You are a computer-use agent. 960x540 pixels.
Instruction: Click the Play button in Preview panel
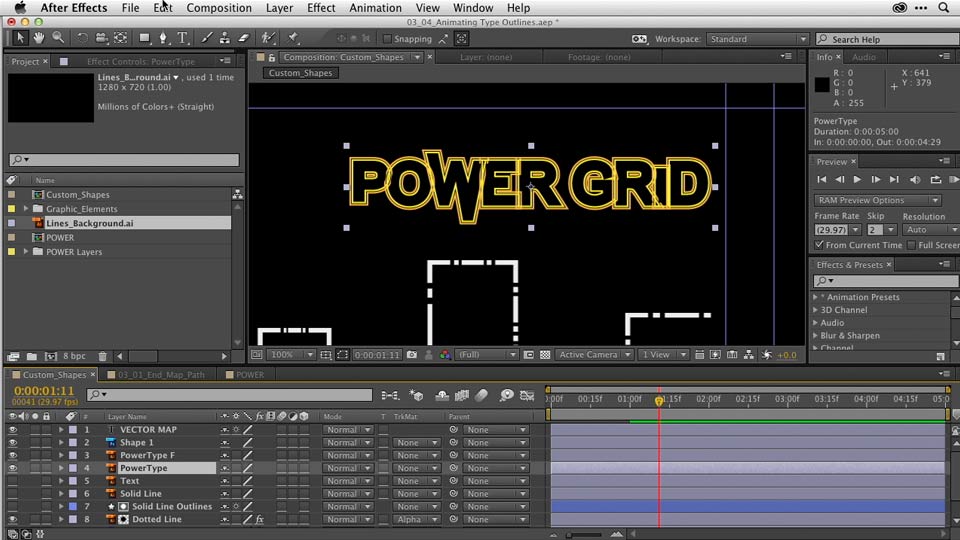(x=857, y=180)
